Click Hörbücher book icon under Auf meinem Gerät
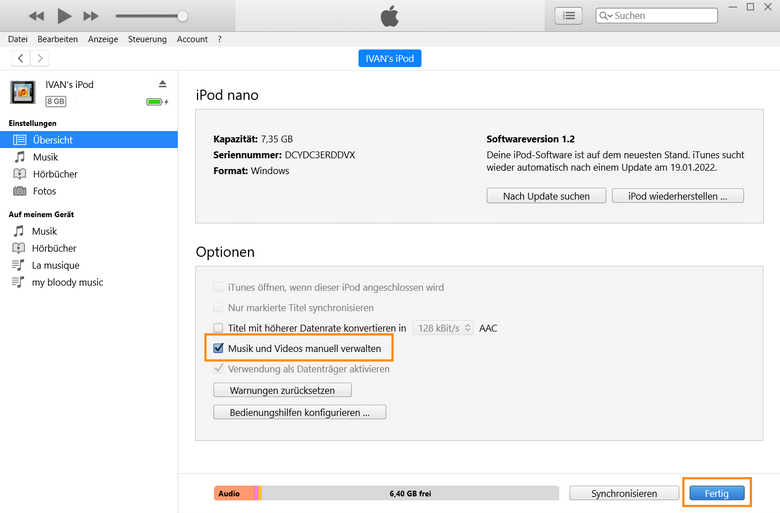780x513 pixels. click(19, 248)
